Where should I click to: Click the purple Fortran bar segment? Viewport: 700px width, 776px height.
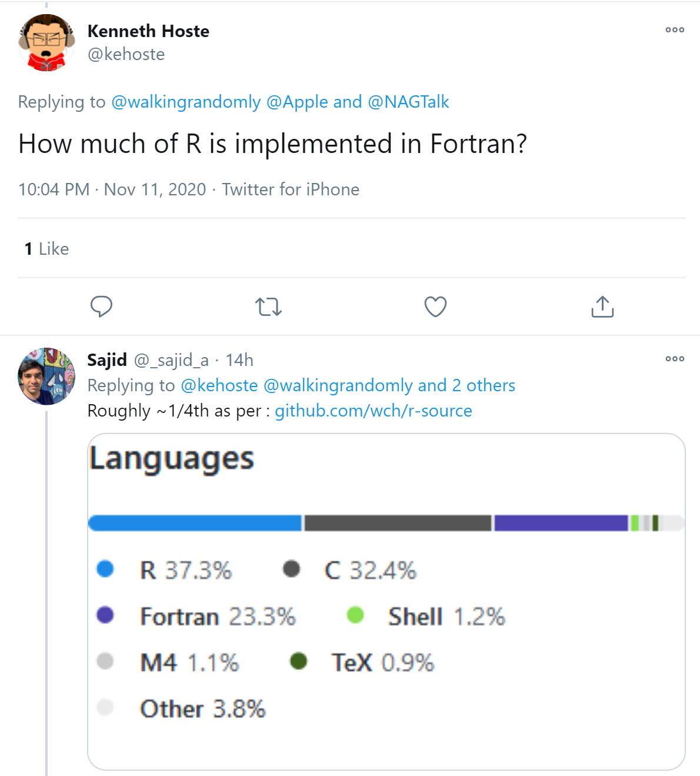(561, 523)
